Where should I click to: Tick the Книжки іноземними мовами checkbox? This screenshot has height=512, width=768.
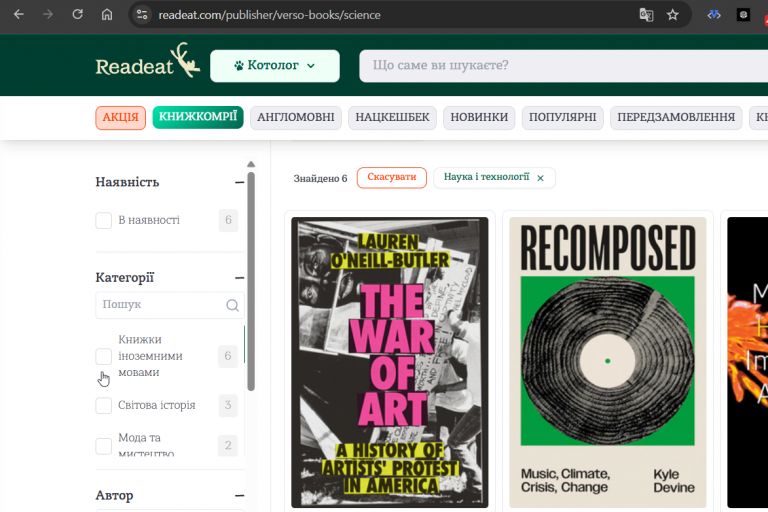(x=103, y=356)
